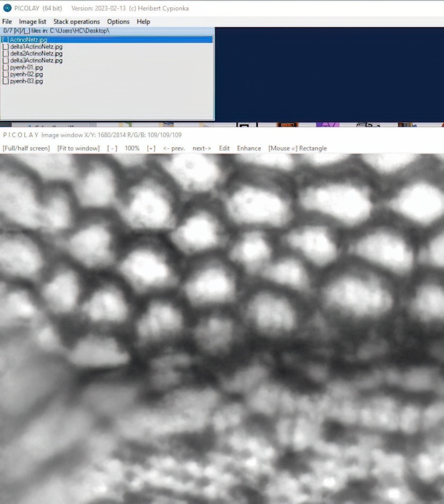The image size is (444, 504).
Task: Enable the checkbox next to pyenh-01.jpg
Action: click(x=5, y=67)
